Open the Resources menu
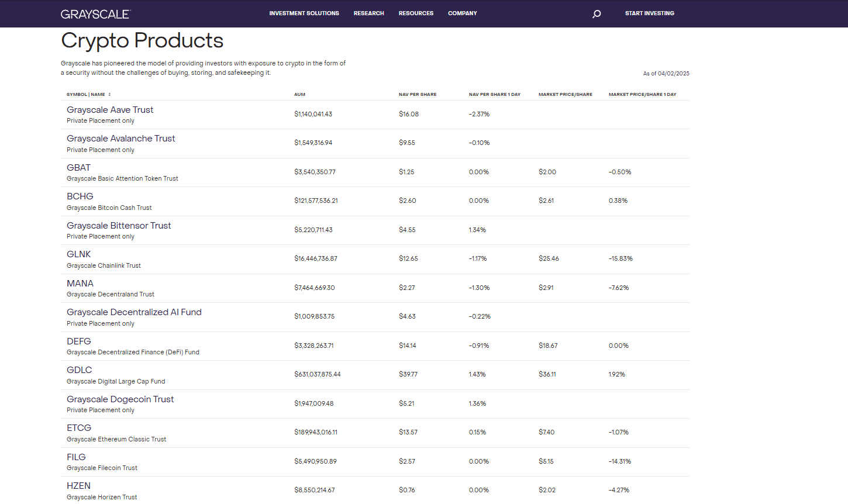This screenshot has width=848, height=504. tap(416, 13)
